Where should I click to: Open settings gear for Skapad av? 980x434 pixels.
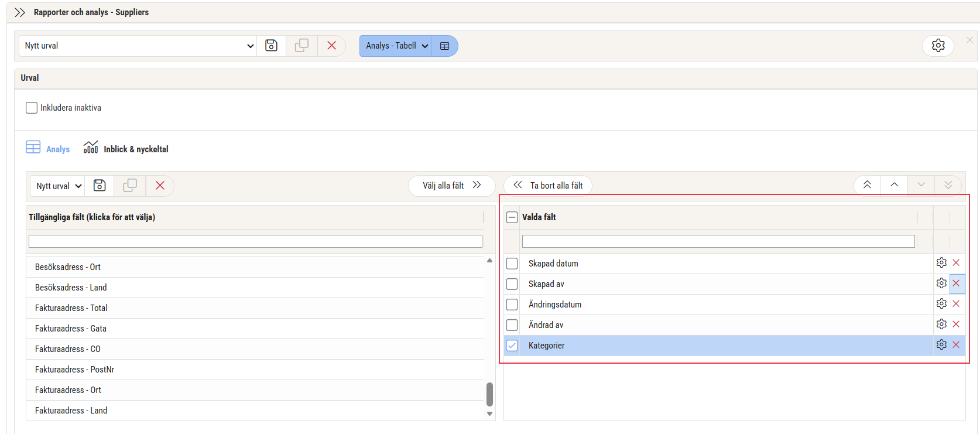(x=941, y=283)
